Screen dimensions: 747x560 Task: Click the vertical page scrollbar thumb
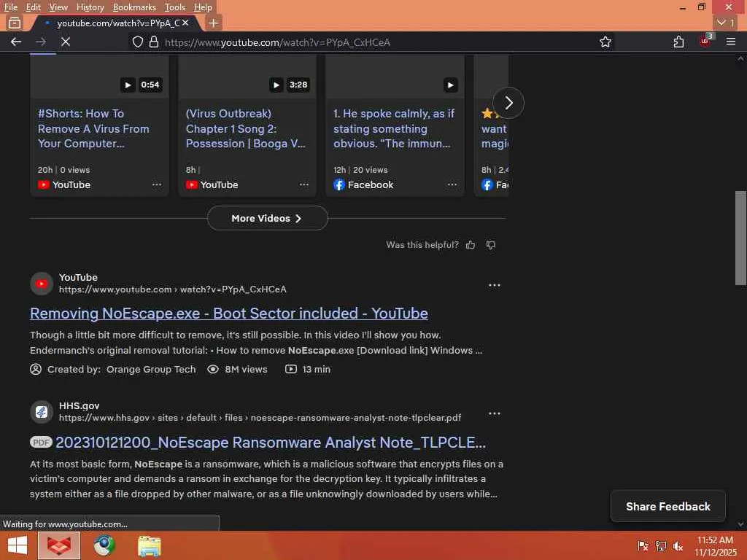[740, 238]
